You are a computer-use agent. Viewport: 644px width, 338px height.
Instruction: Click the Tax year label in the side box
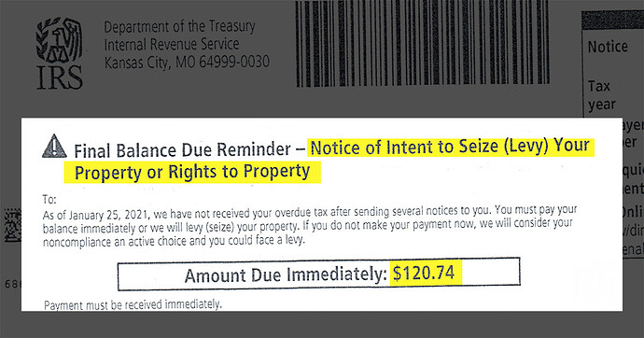coord(601,95)
